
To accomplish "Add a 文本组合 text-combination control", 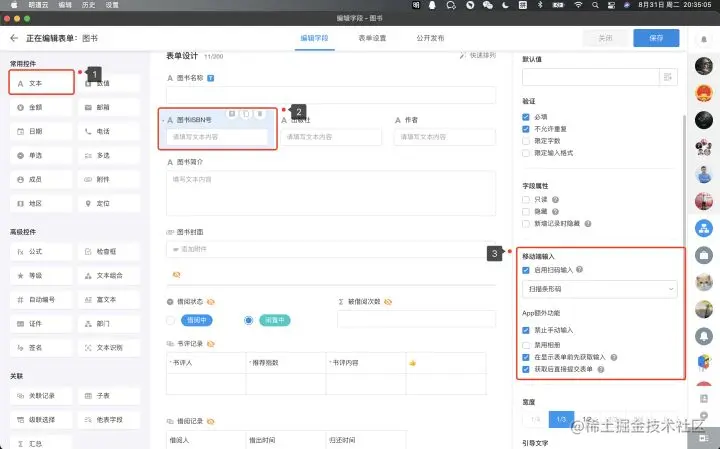I will coord(109,275).
